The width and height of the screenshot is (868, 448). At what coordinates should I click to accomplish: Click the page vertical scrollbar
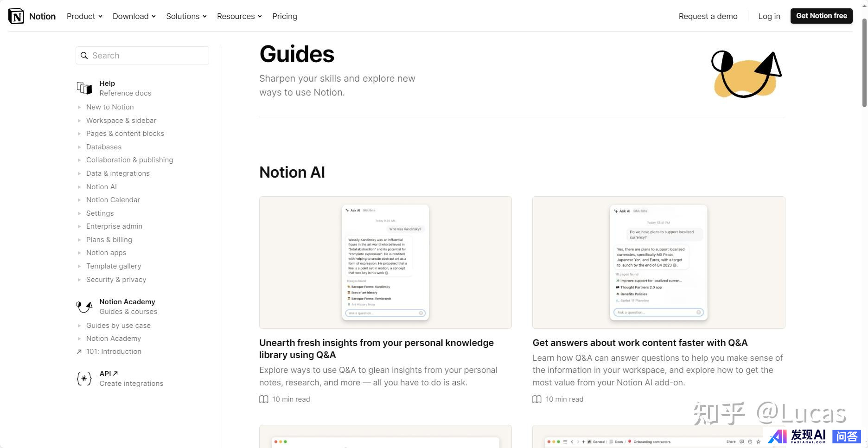click(x=864, y=63)
